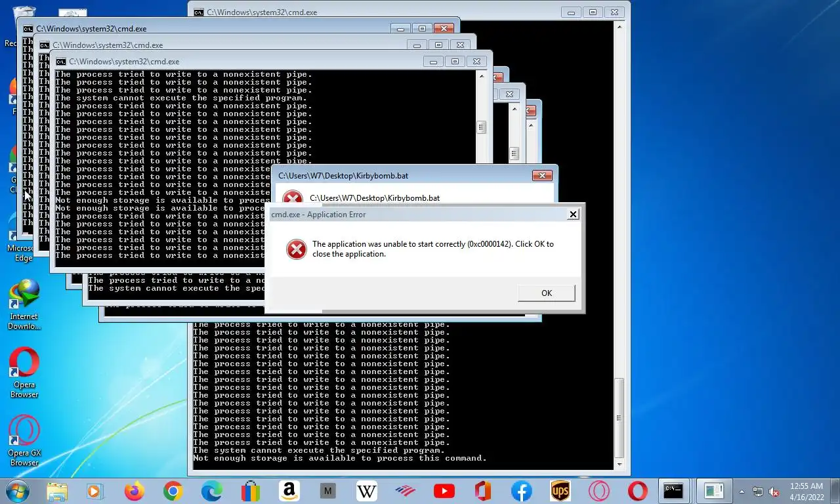Open Firefox from the taskbar
This screenshot has width=840, height=504.
(134, 491)
